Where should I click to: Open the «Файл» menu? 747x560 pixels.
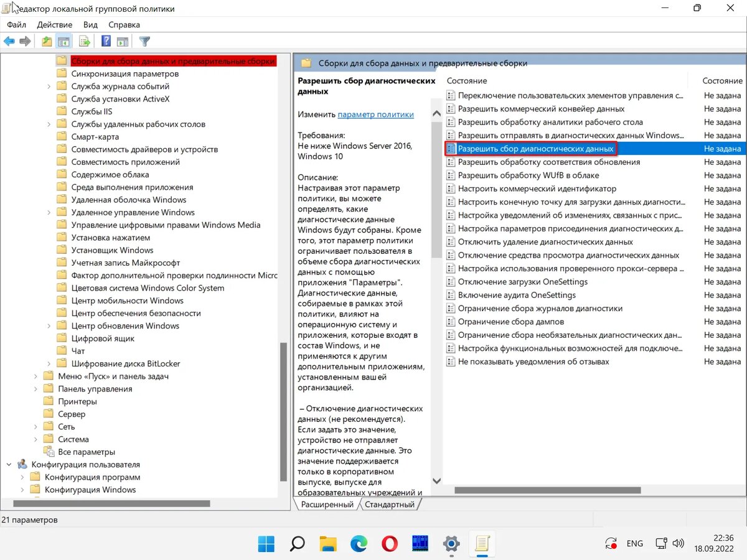click(17, 25)
